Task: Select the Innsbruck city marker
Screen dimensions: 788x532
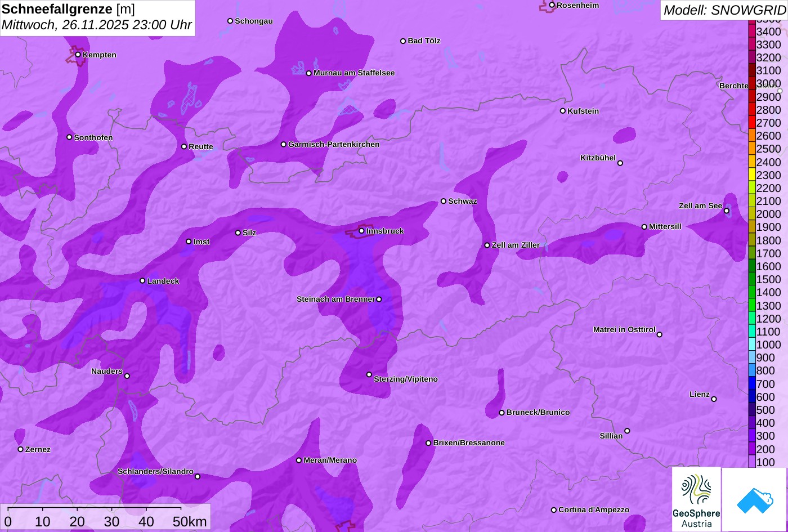Action: tap(362, 231)
